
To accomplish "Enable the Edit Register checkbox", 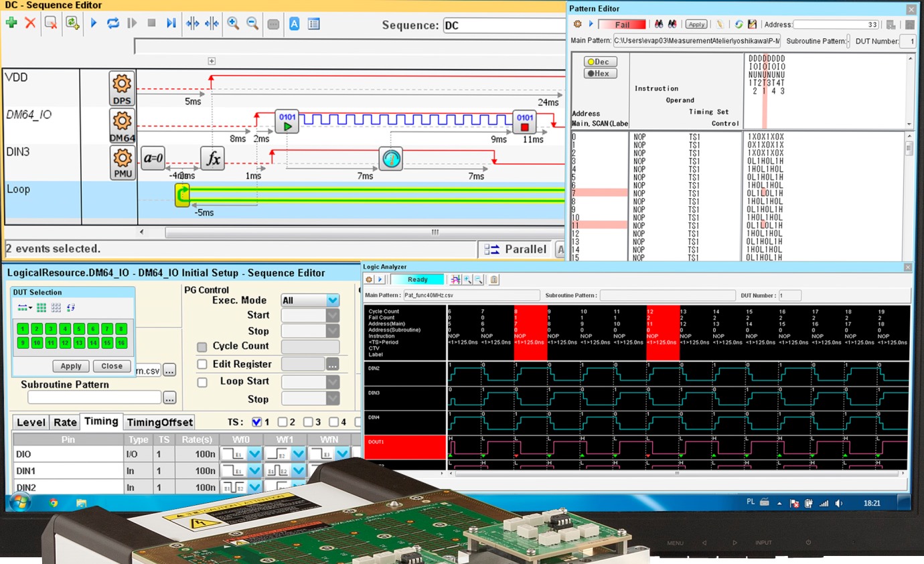I will click(x=202, y=364).
